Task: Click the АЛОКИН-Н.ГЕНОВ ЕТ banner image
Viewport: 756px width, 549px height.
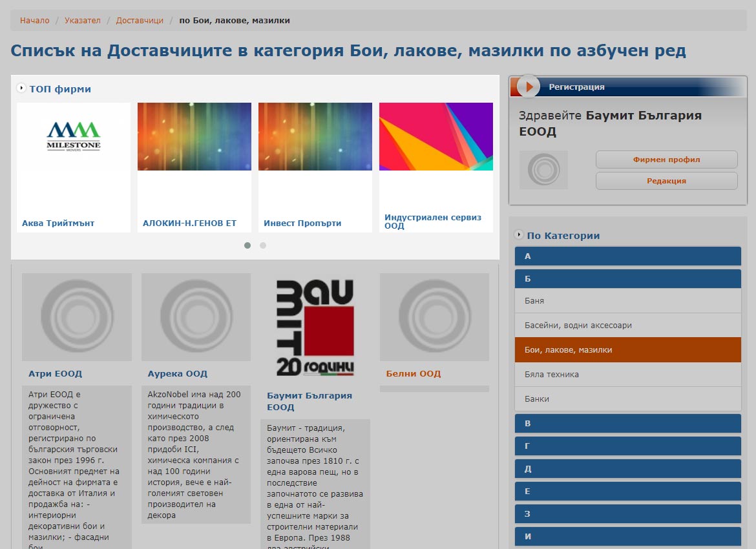Action: point(194,136)
